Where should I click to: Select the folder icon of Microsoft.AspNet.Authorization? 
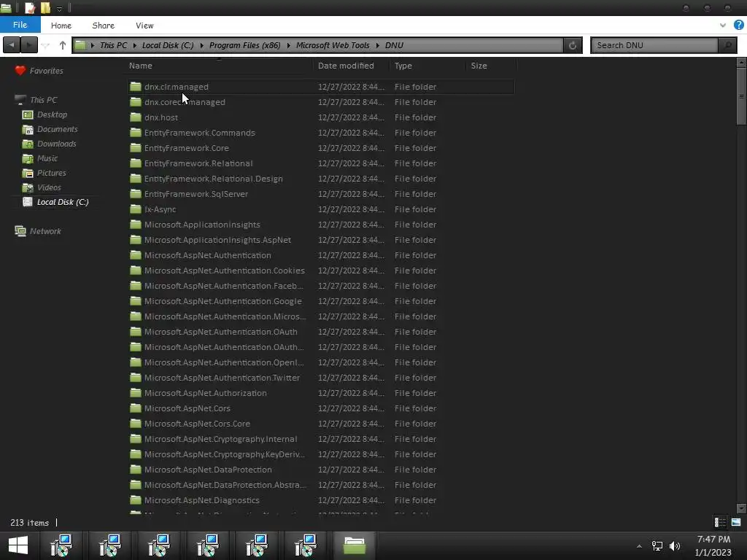tap(136, 393)
